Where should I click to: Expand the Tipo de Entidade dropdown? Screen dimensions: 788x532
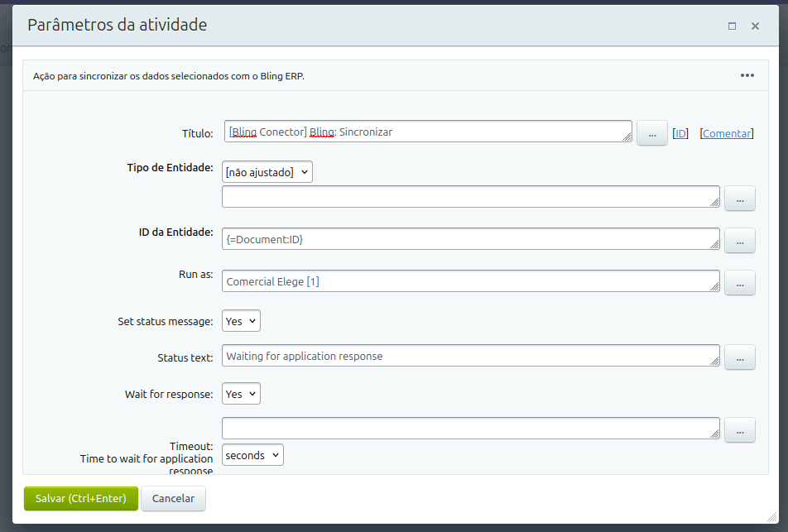[267, 172]
